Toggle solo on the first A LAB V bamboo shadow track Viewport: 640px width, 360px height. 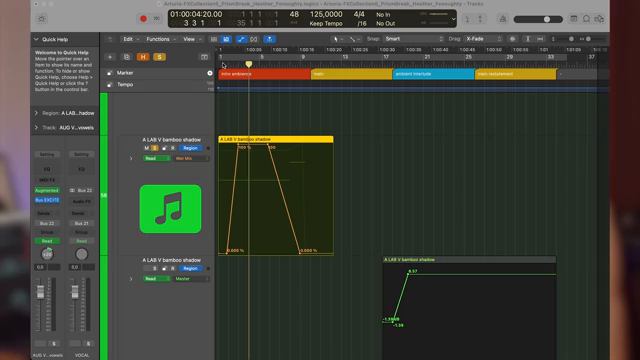click(x=155, y=148)
